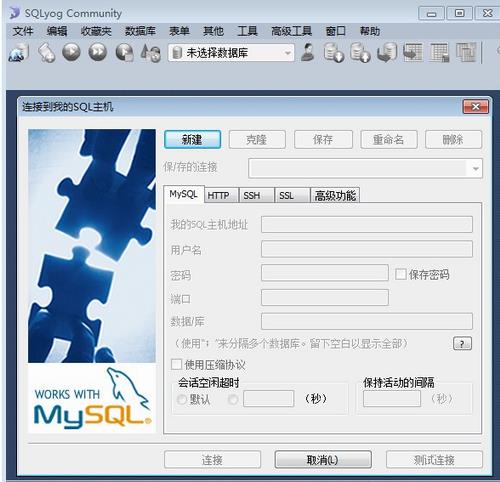Screen dimensions: 500x482
Task: Switch to the 高级功能 tab
Action: click(x=335, y=195)
